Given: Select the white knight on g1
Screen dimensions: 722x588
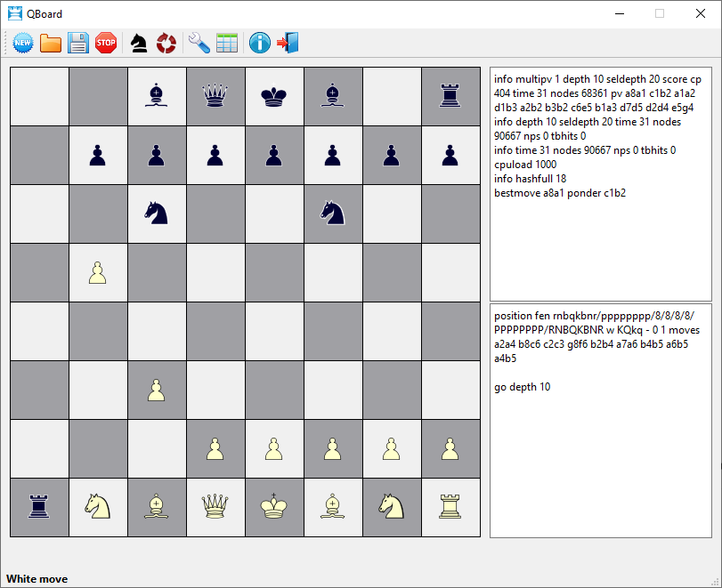Looking at the screenshot, I should 392,506.
